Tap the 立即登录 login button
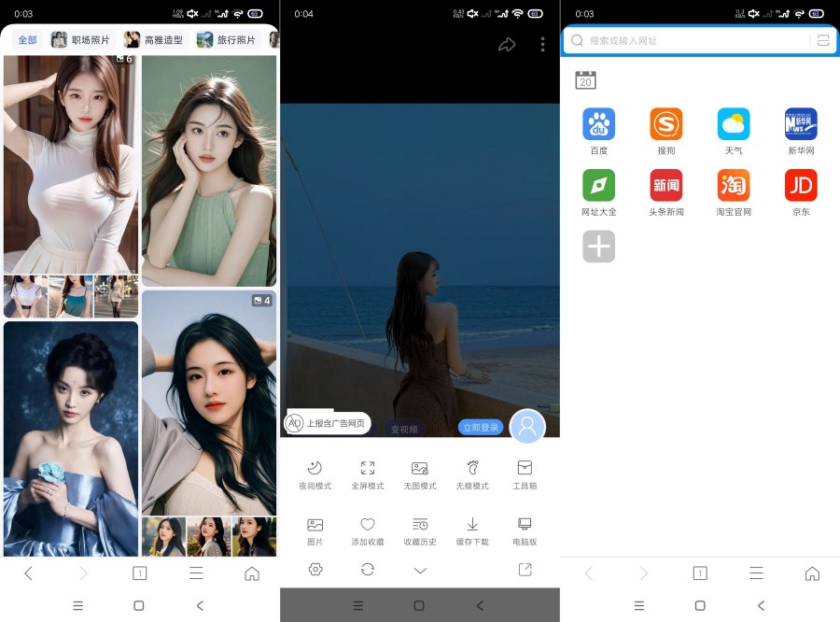The height and width of the screenshot is (622, 840). [481, 427]
